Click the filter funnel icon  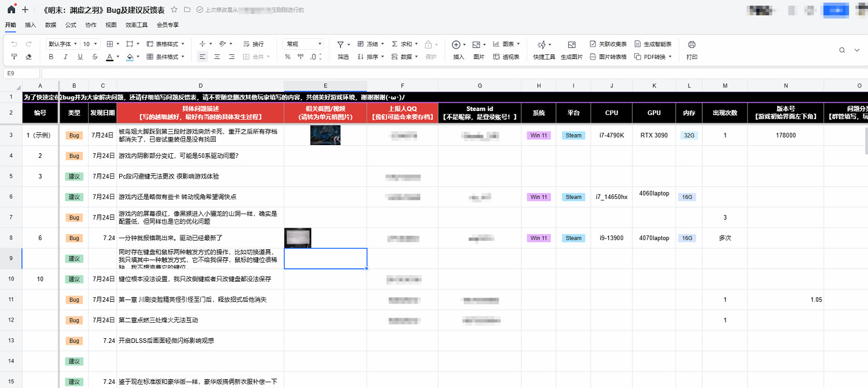[x=340, y=45]
